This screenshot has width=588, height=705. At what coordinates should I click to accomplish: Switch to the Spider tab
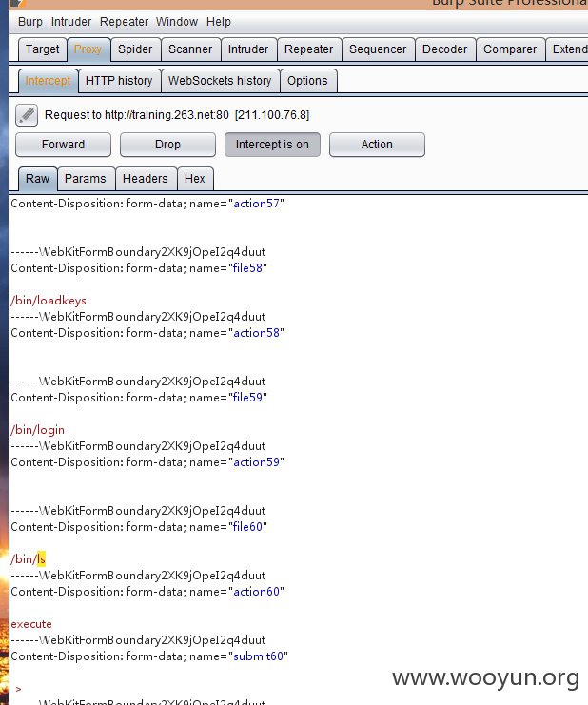[135, 49]
